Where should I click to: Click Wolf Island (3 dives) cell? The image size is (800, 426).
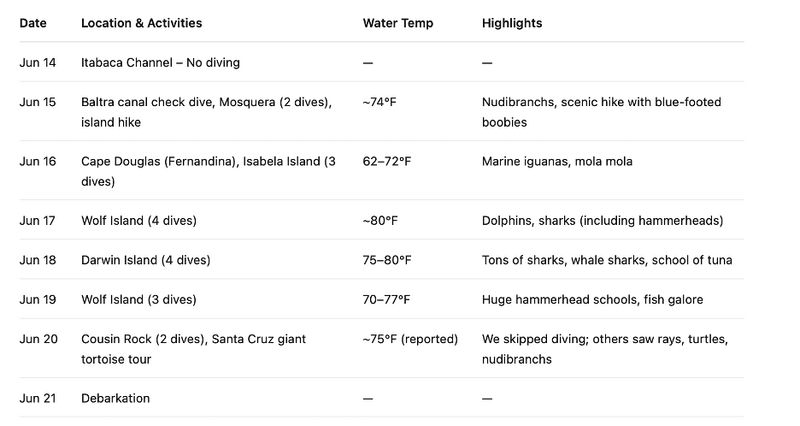click(x=139, y=299)
